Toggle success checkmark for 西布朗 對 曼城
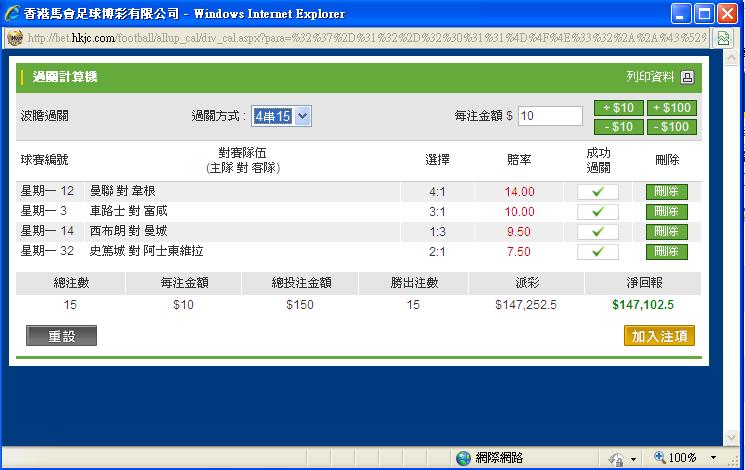The height and width of the screenshot is (470, 745). (x=598, y=232)
